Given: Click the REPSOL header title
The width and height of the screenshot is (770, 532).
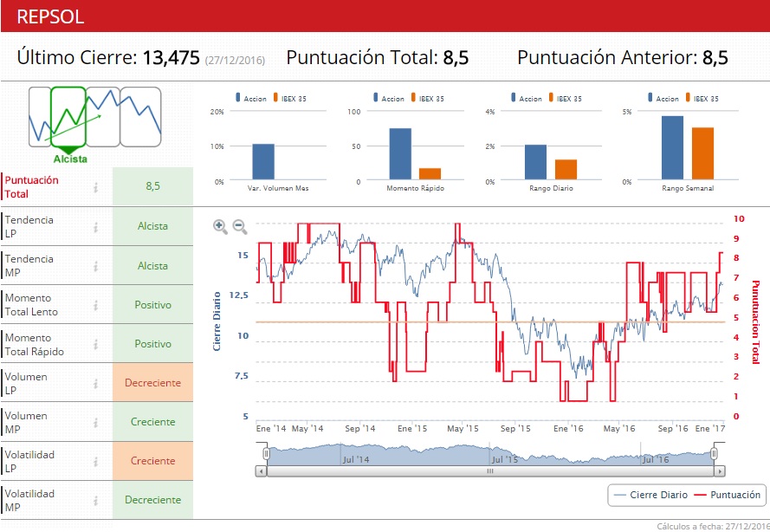Looking at the screenshot, I should pyautogui.click(x=50, y=16).
